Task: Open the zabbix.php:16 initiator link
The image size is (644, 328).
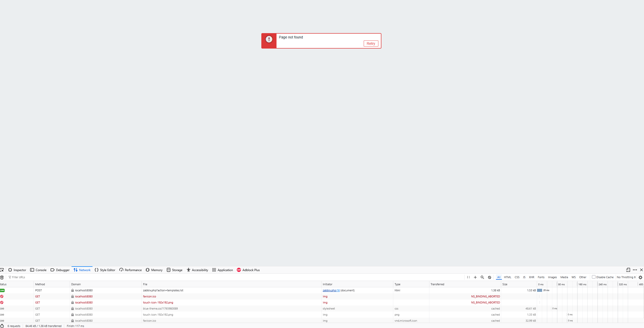Action: (331, 290)
